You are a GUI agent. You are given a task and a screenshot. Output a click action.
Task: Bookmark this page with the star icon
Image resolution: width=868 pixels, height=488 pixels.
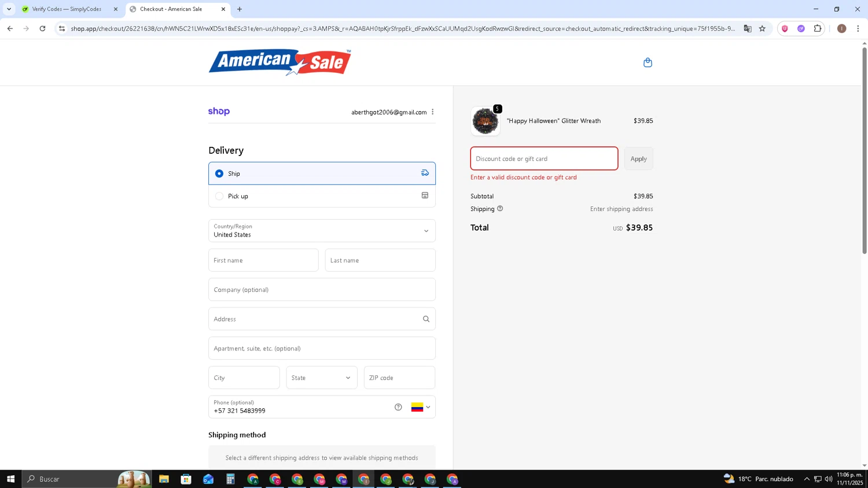[762, 28]
